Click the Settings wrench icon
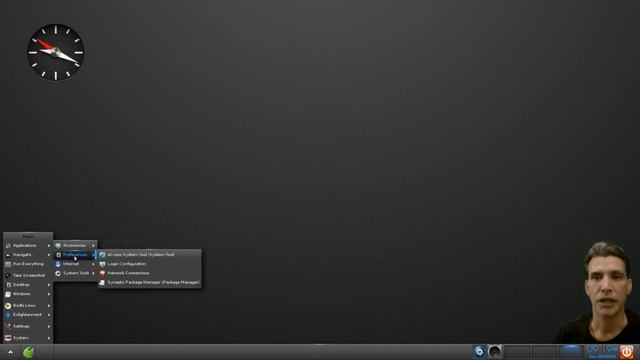Viewport: 640px width, 360px height. click(x=8, y=327)
